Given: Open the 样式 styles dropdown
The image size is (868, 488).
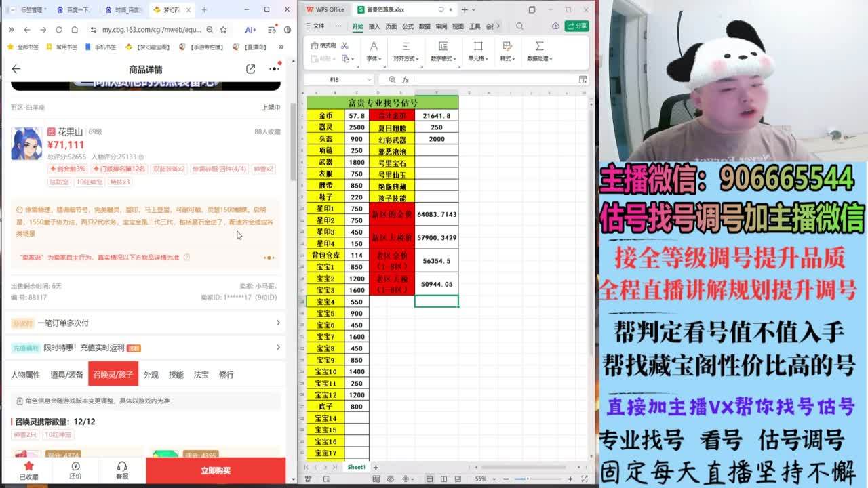Looking at the screenshot, I should [507, 51].
